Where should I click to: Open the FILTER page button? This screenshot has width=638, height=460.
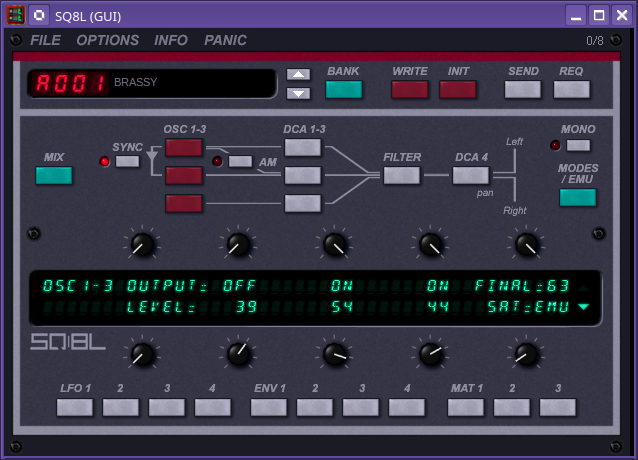pyautogui.click(x=402, y=175)
